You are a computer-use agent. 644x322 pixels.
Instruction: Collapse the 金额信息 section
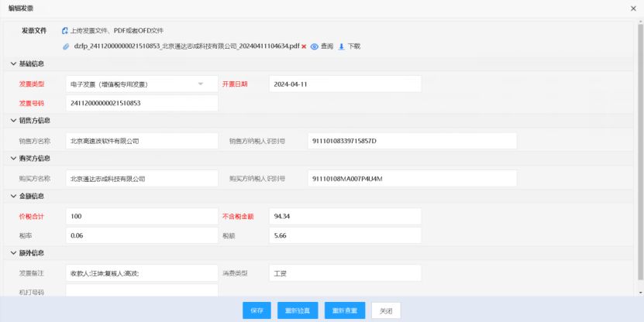coord(12,197)
